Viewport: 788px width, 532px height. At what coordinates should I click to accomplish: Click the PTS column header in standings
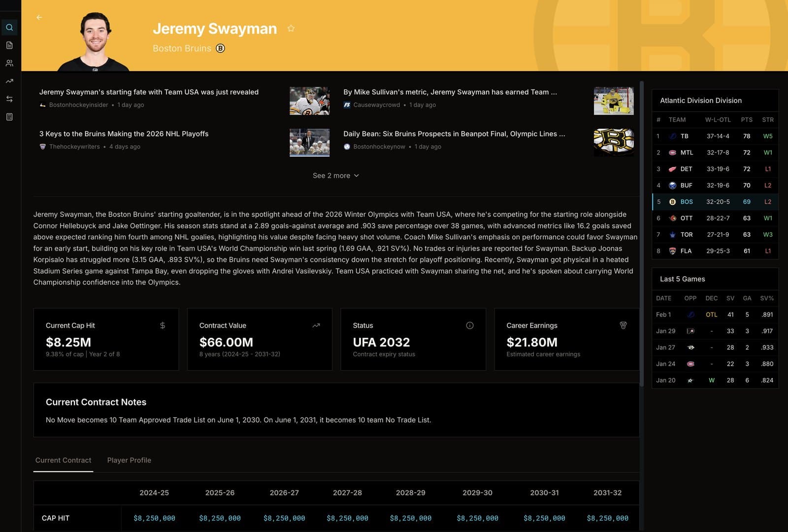[x=747, y=120]
